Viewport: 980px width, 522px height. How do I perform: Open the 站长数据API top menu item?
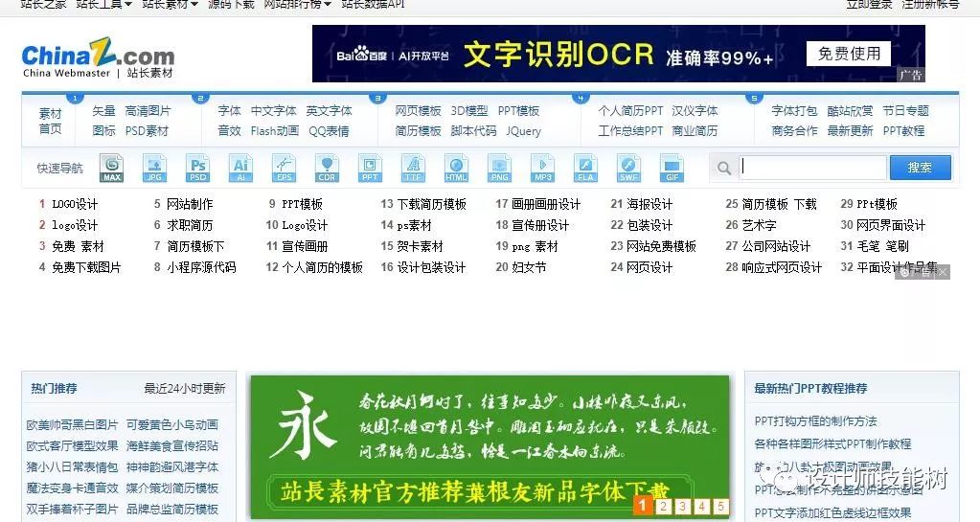373,4
